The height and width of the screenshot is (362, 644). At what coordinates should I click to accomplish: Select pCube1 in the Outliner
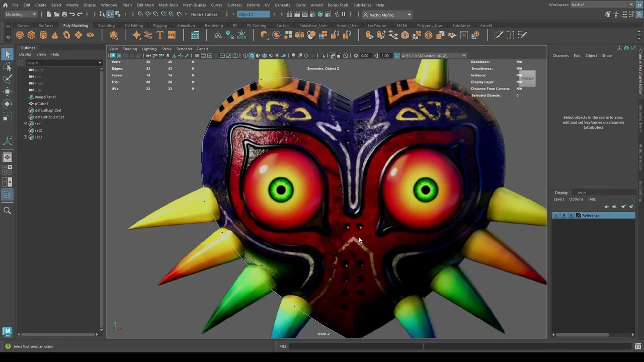[x=41, y=104]
